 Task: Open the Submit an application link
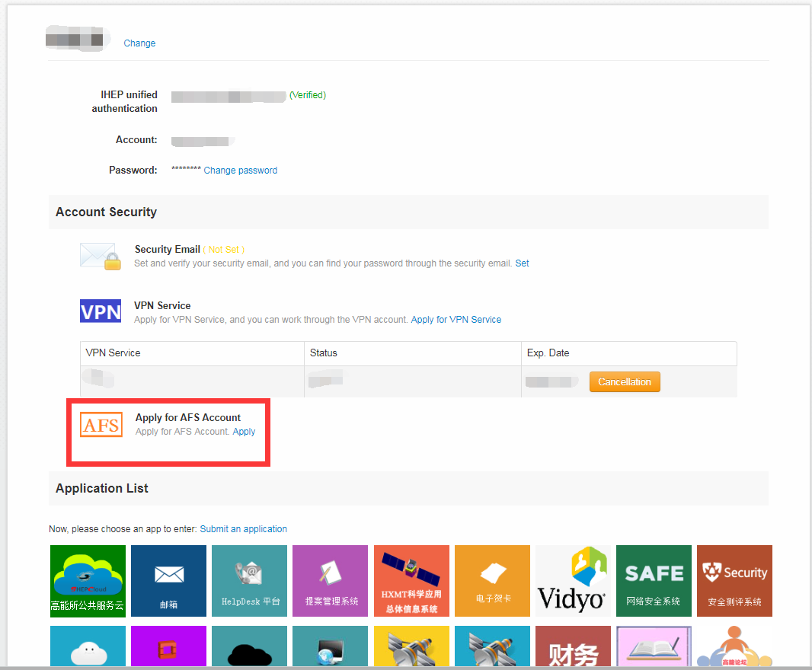244,528
